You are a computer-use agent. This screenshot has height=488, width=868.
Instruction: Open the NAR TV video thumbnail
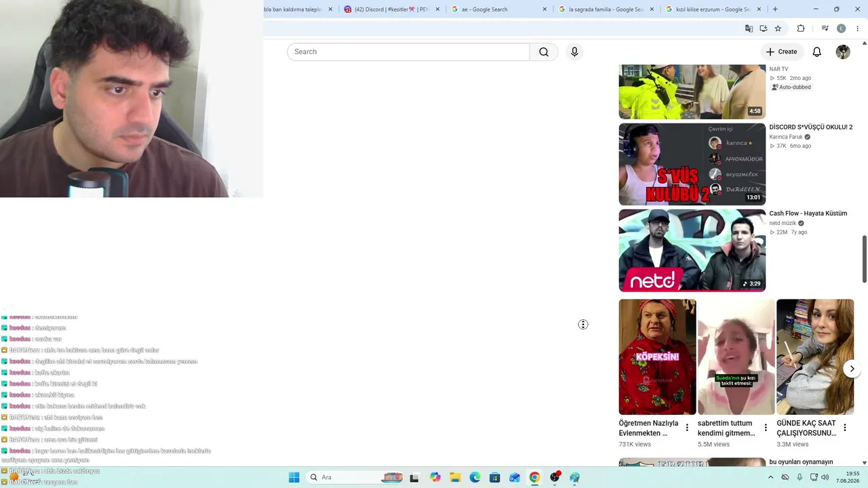coord(692,91)
